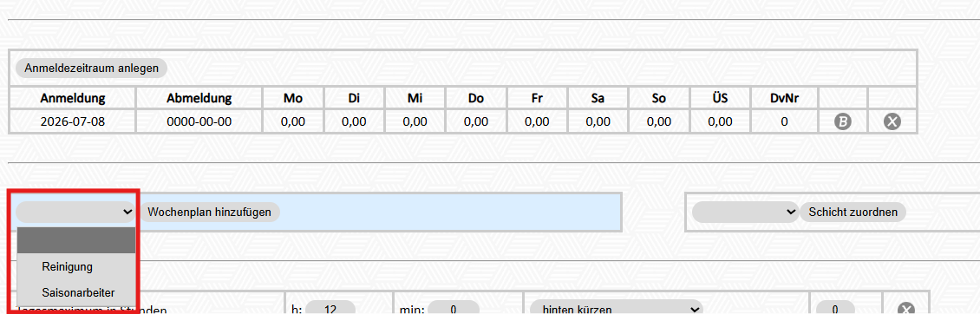Click the 0 field next to hinten kürzen
Viewport: 980px width, 314px height.
[834, 309]
